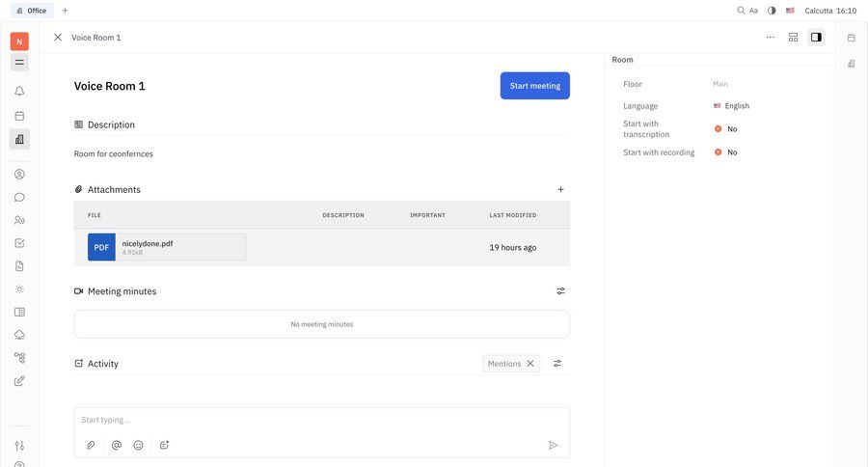Screen dimensions: 868x467
Task: Open the calendar icon on far right rail
Action: (x=852, y=38)
